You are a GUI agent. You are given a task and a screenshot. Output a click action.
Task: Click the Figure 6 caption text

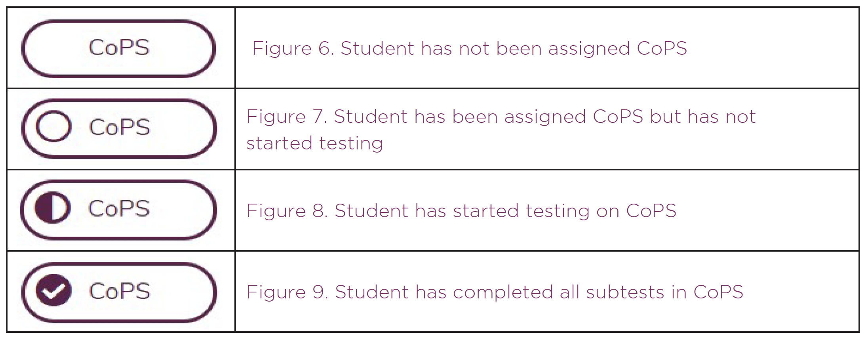(470, 48)
